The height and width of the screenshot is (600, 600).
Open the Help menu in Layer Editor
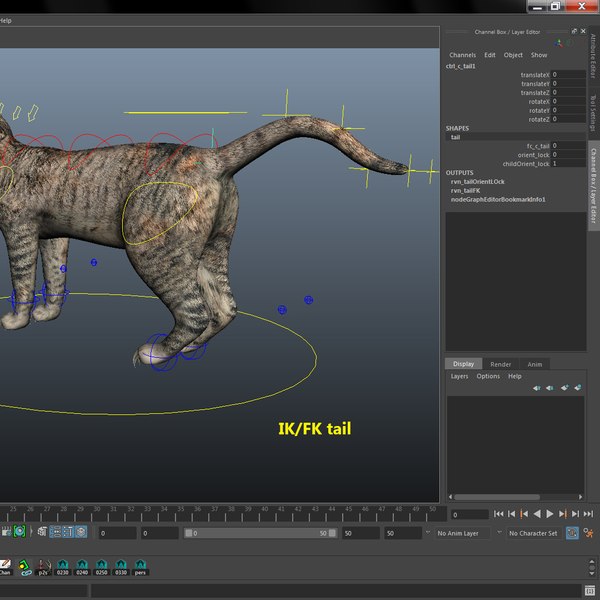click(515, 376)
